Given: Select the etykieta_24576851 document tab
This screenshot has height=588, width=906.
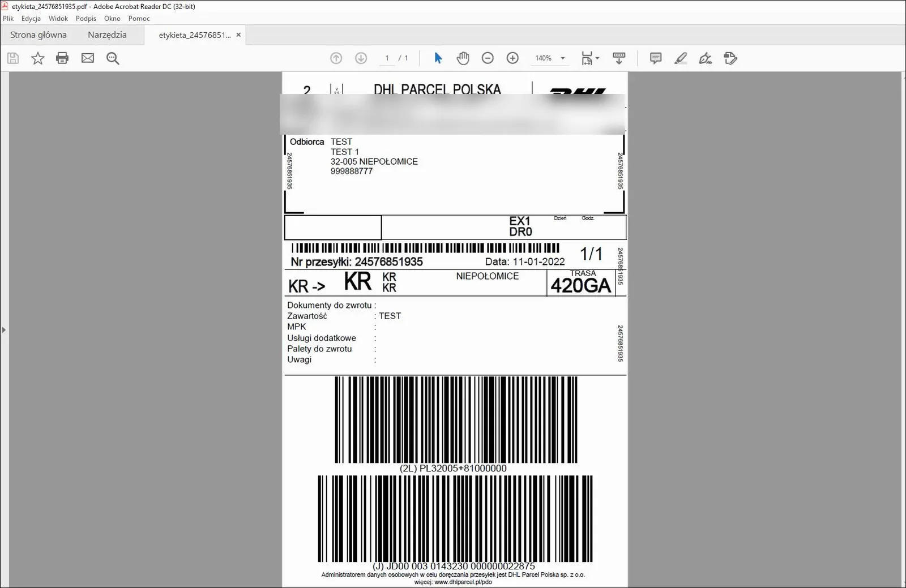Looking at the screenshot, I should [195, 35].
